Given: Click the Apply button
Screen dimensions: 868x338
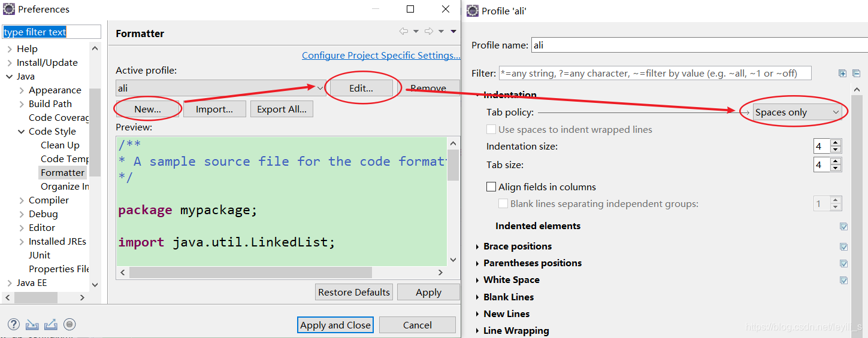Looking at the screenshot, I should [428, 292].
